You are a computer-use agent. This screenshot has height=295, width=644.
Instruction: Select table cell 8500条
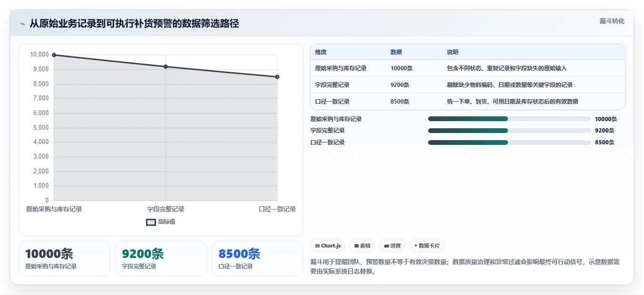point(400,102)
